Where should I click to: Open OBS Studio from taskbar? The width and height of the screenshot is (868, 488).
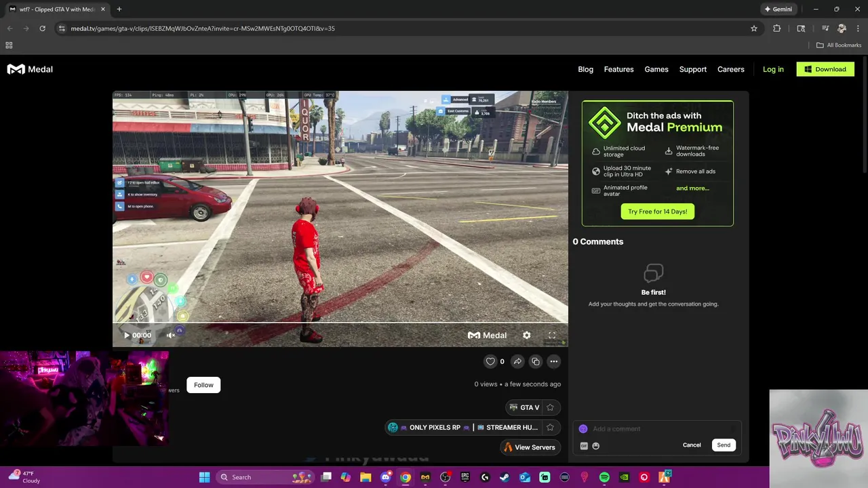(x=445, y=477)
